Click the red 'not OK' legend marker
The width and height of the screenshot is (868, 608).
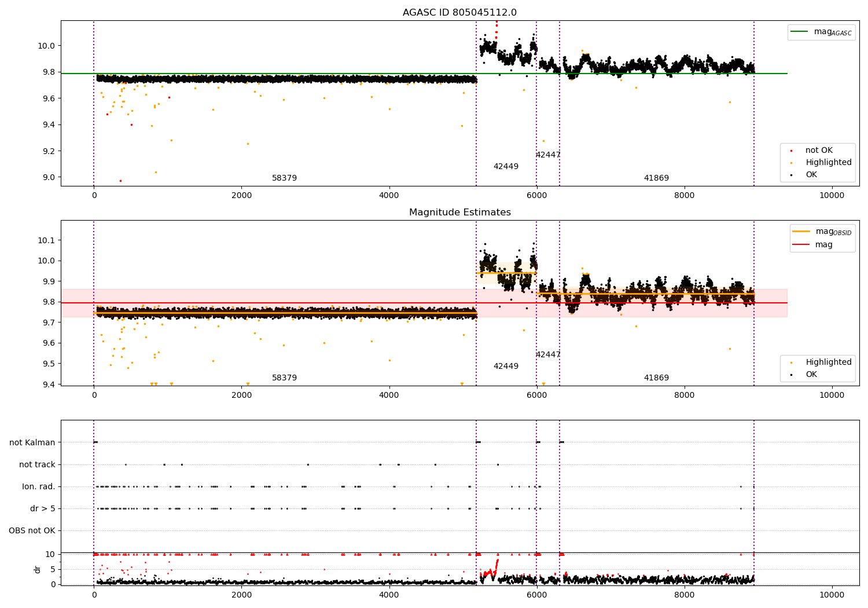click(792, 151)
